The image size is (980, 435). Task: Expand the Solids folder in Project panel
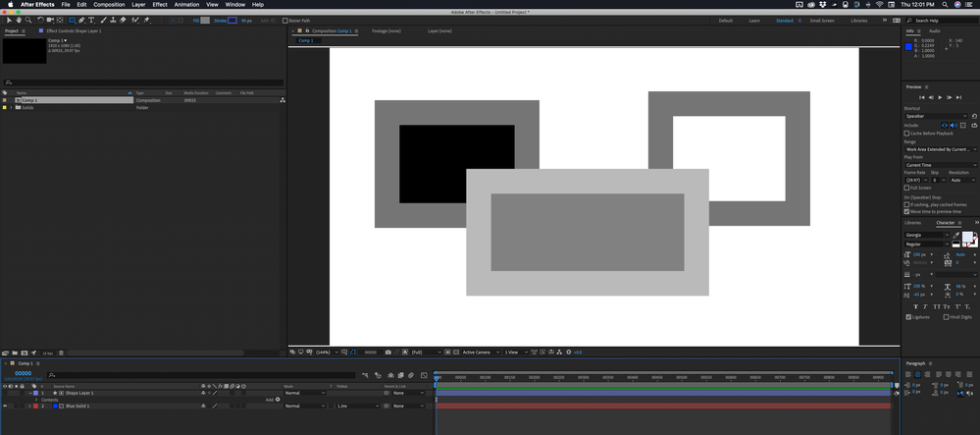[11, 107]
